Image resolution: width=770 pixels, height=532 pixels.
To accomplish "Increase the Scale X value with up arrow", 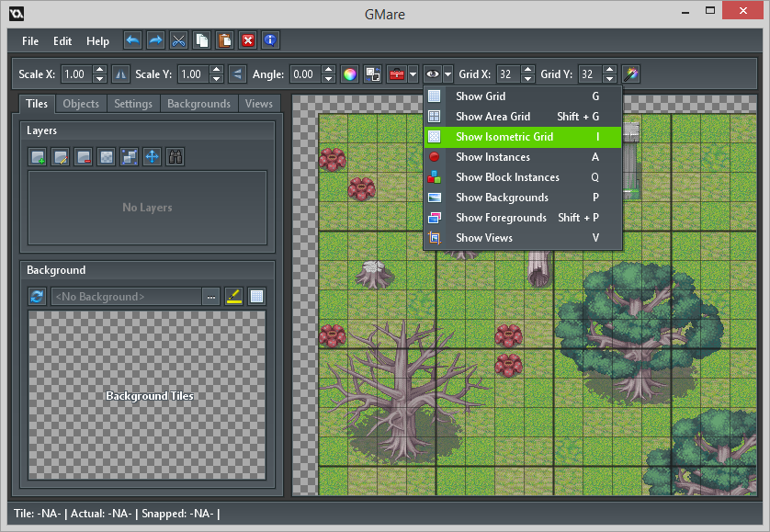I will pos(99,70).
